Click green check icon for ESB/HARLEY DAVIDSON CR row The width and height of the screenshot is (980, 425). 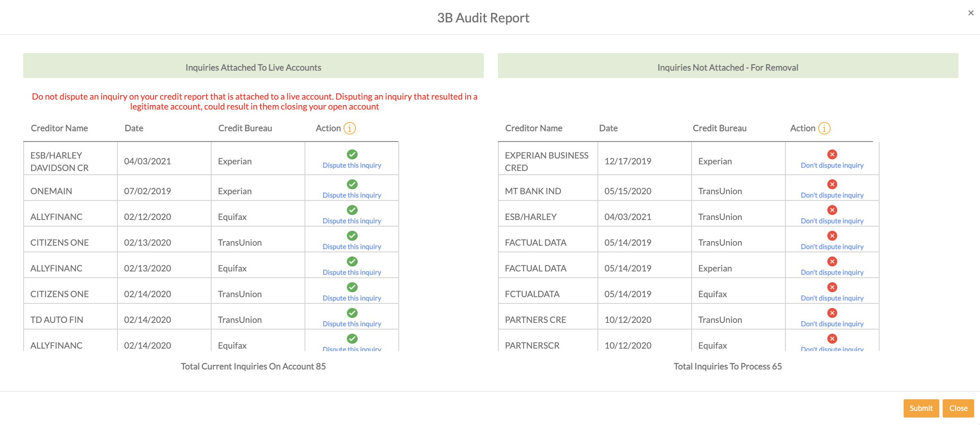click(352, 154)
